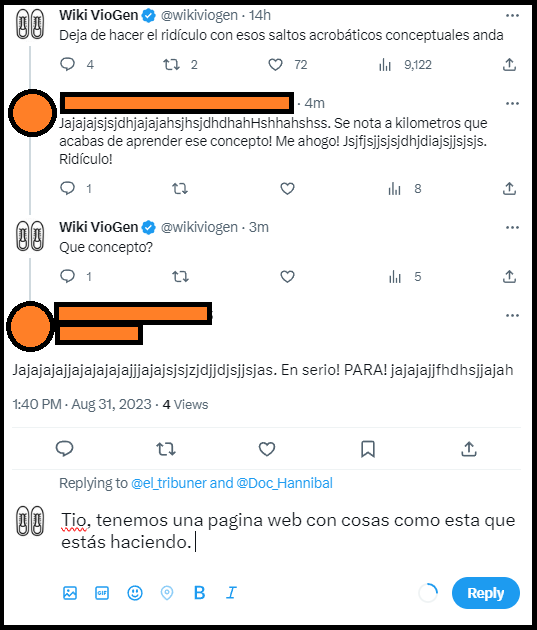Retweet the main tweet
This screenshot has height=630, width=537.
coord(165,449)
